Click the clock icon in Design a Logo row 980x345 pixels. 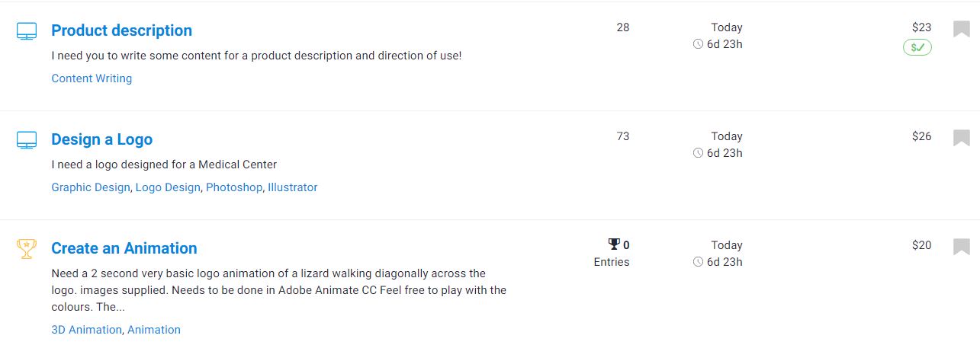[698, 153]
